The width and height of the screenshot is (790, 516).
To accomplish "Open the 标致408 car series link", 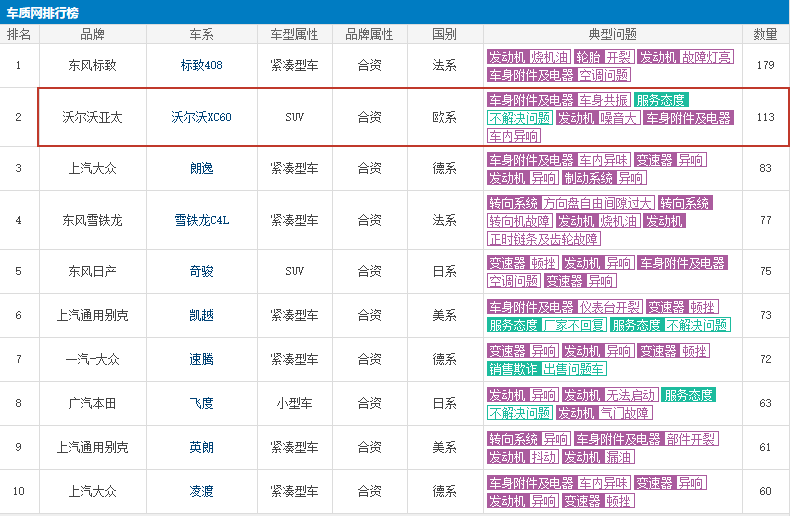I will [202, 65].
